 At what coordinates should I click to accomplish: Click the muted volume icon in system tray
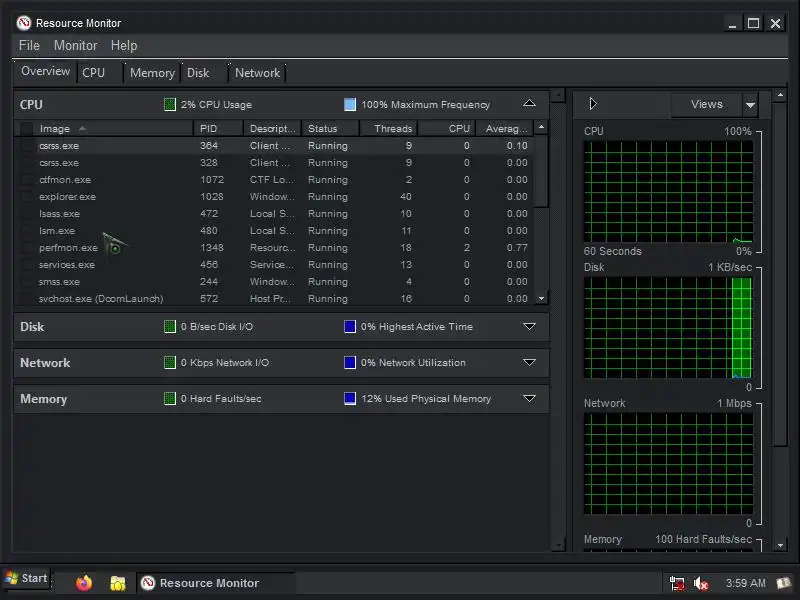(701, 583)
